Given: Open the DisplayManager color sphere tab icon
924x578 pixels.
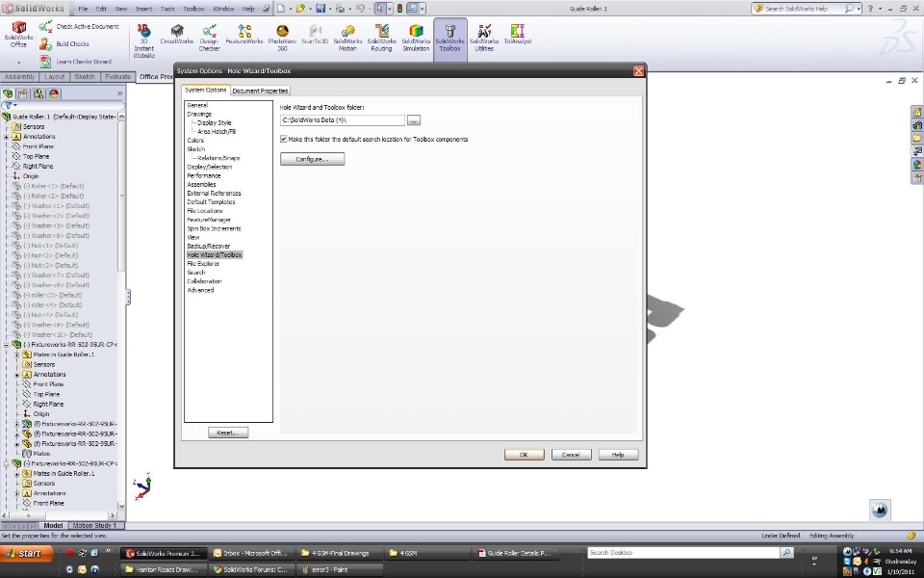Looking at the screenshot, I should (54, 93).
